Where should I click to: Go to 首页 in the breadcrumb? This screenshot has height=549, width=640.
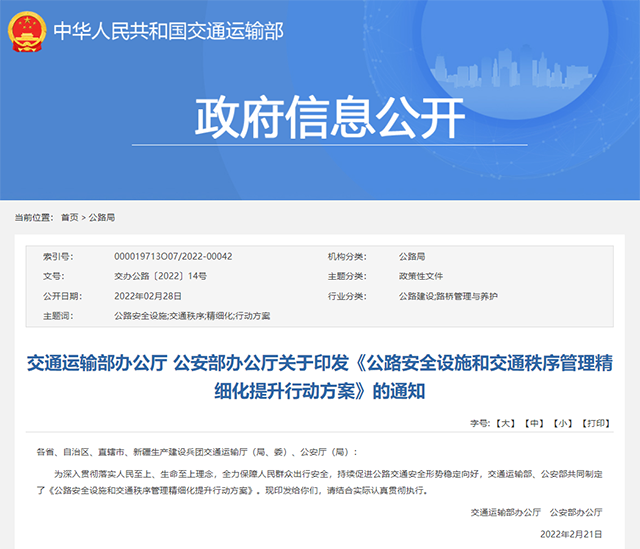coord(69,218)
